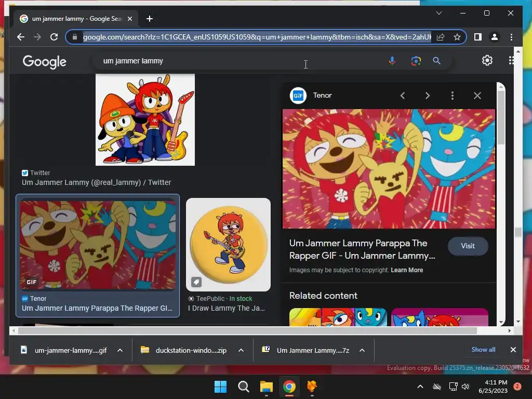
Task: Open preview title Um Jammer Lammy Parappa GIF
Action: tap(362, 249)
